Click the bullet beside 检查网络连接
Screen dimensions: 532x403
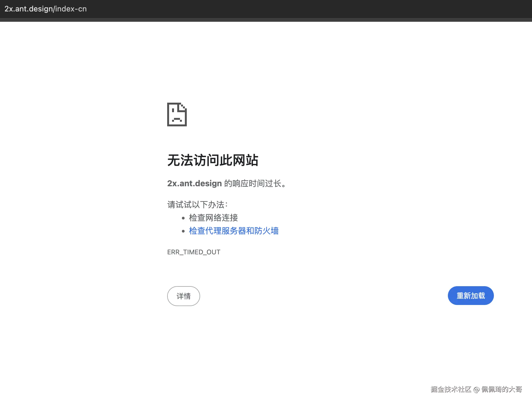(184, 218)
